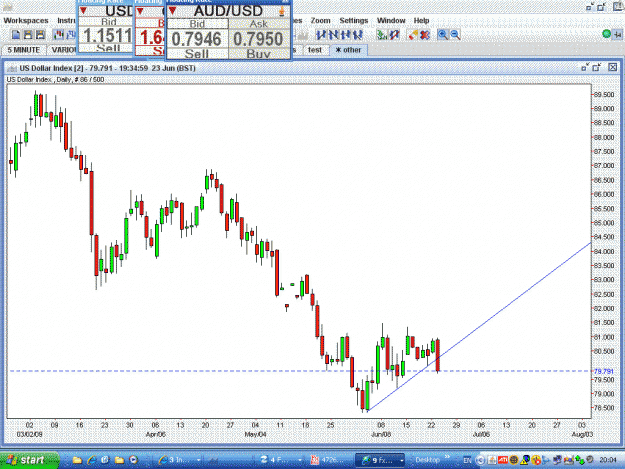Click the green chart tool icon
Image resolution: width=625 pixels, height=469 pixels.
pyautogui.click(x=382, y=35)
